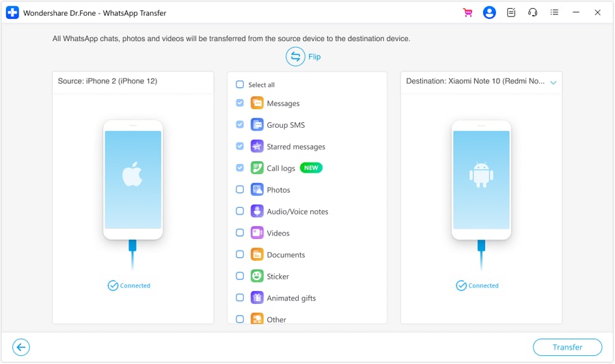Minimize the Dr.Fone window
The width and height of the screenshot is (615, 364).
pos(576,12)
